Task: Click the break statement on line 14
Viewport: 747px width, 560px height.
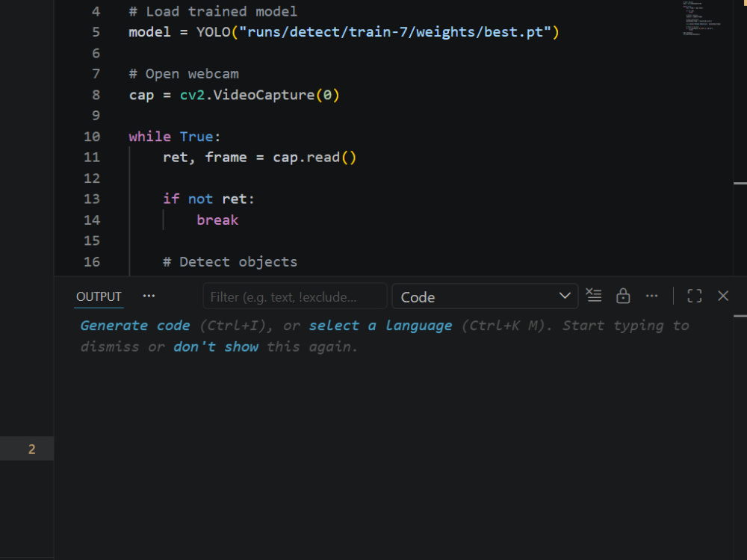Action: click(x=217, y=220)
